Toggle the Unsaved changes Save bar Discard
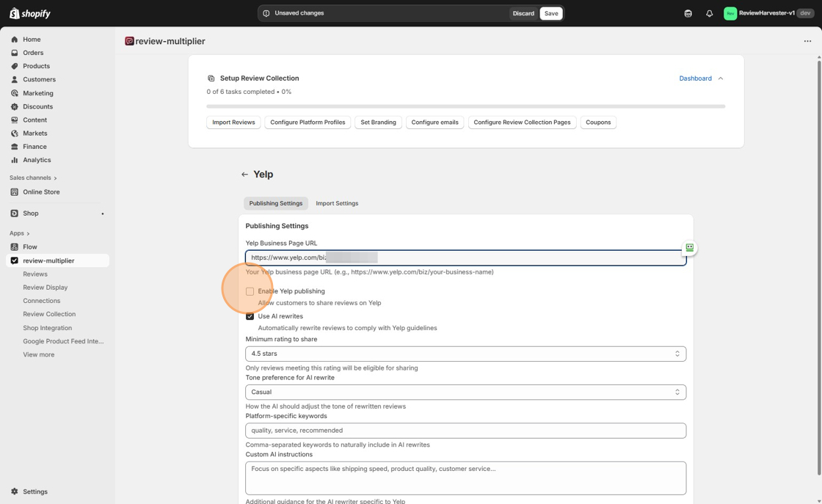 click(x=523, y=12)
